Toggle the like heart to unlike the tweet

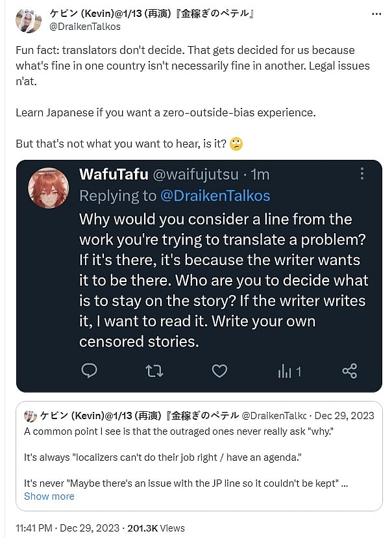(219, 371)
